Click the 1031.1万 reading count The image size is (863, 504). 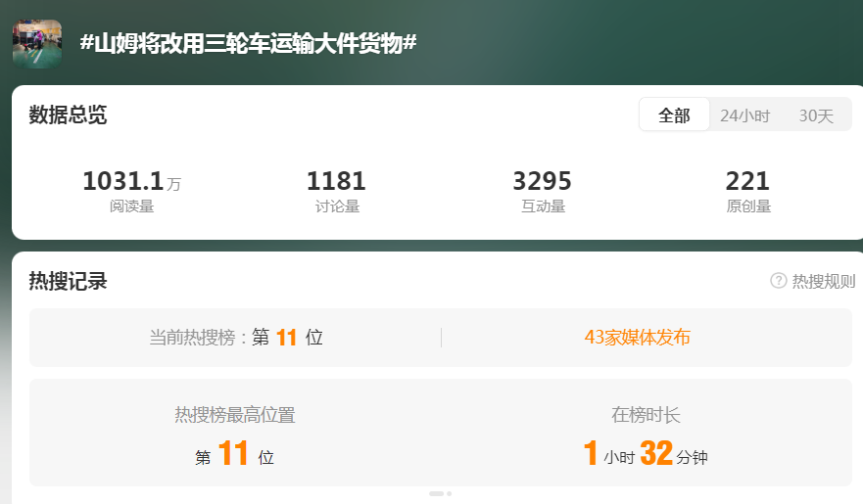[x=131, y=182]
